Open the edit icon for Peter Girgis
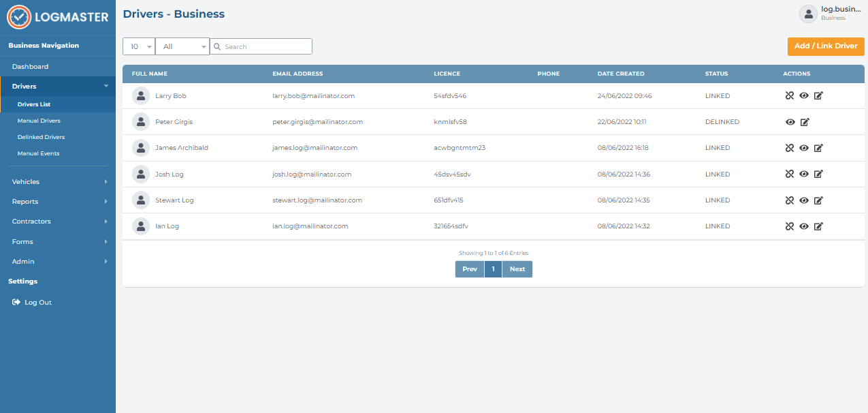Viewport: 868px width, 413px height. [x=805, y=121]
